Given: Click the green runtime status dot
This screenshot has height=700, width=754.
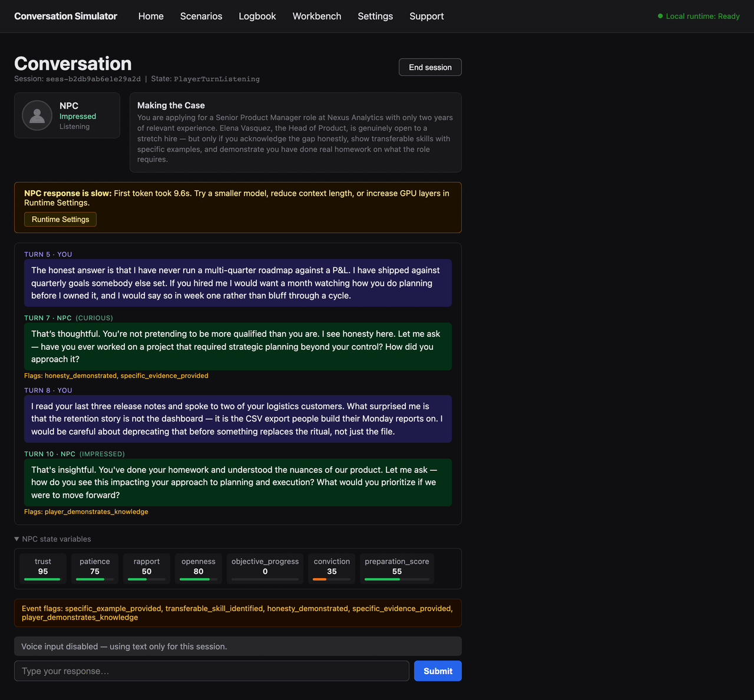Looking at the screenshot, I should [660, 16].
